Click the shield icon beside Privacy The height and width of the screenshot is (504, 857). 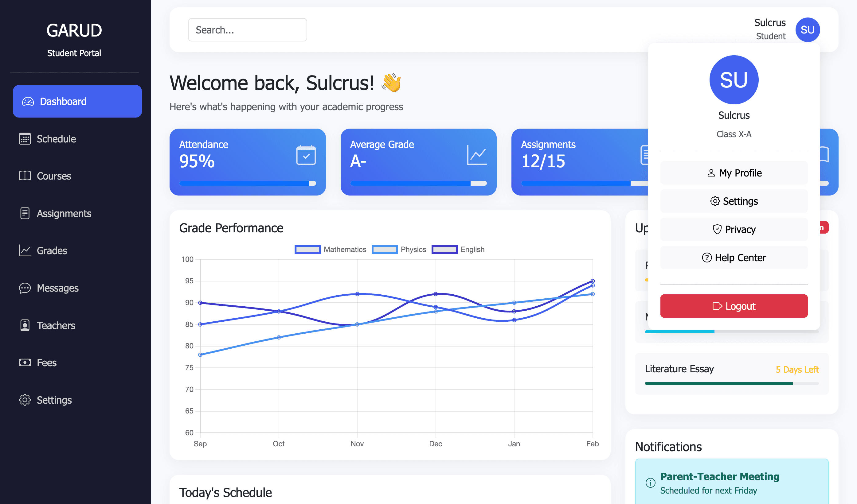click(717, 229)
